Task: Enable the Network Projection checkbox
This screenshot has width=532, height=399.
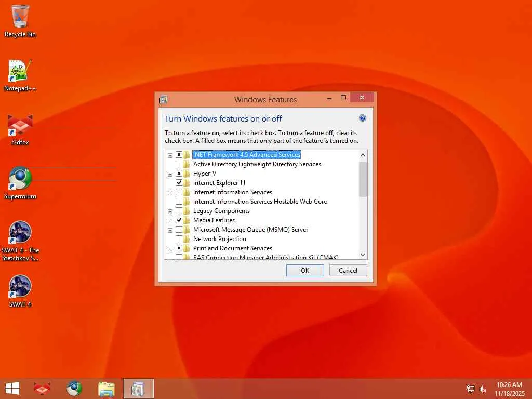Action: [179, 239]
